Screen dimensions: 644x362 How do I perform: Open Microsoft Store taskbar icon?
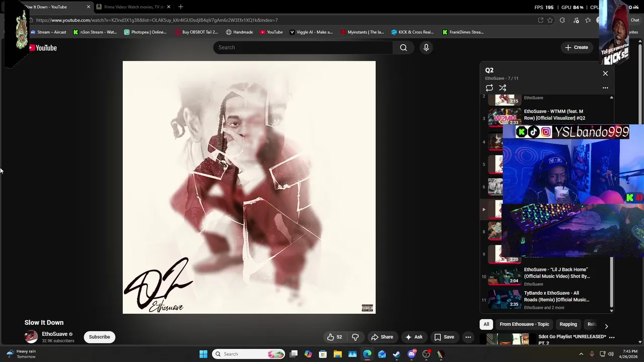pos(323,354)
